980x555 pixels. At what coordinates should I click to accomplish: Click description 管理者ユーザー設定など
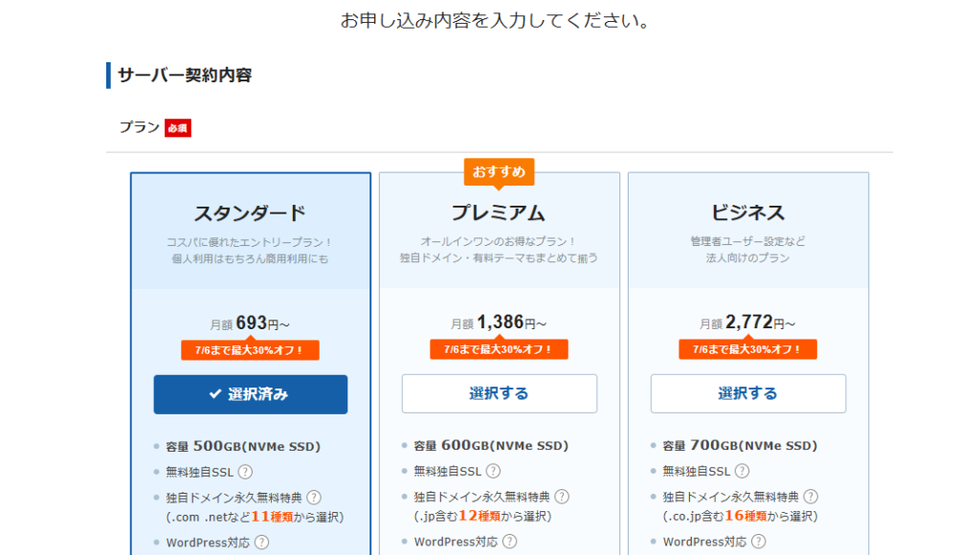click(x=747, y=241)
